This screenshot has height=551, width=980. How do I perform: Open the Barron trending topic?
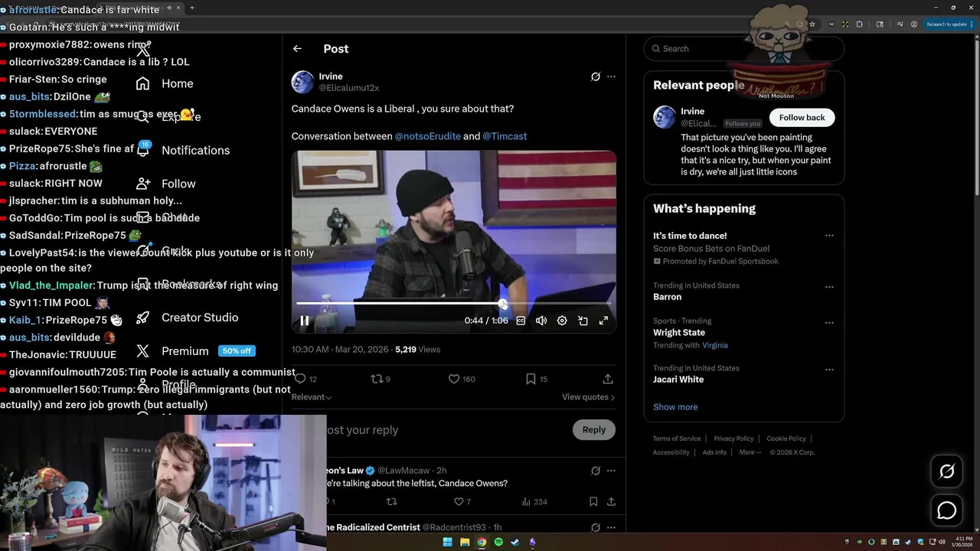667,297
